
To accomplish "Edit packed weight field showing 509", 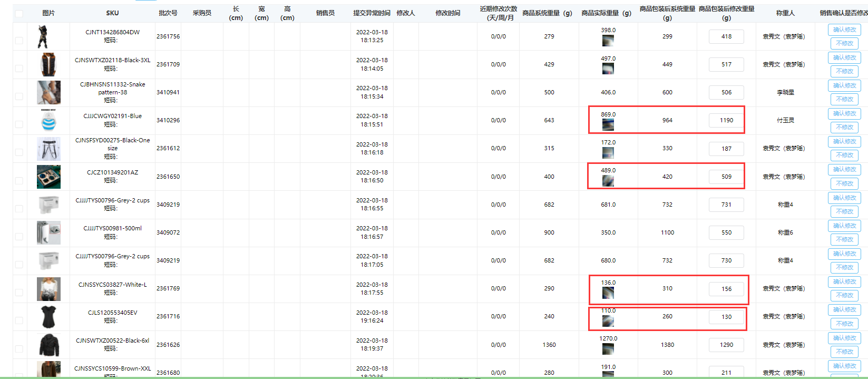I will click(x=726, y=177).
